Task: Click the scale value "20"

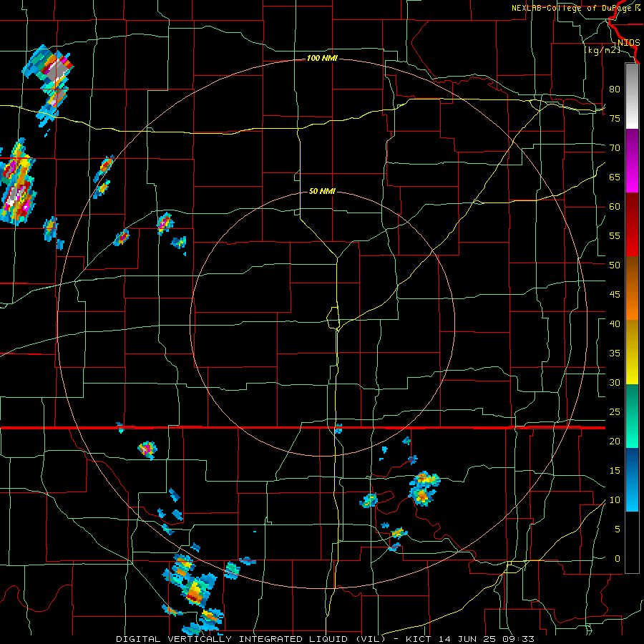Action: pos(615,441)
